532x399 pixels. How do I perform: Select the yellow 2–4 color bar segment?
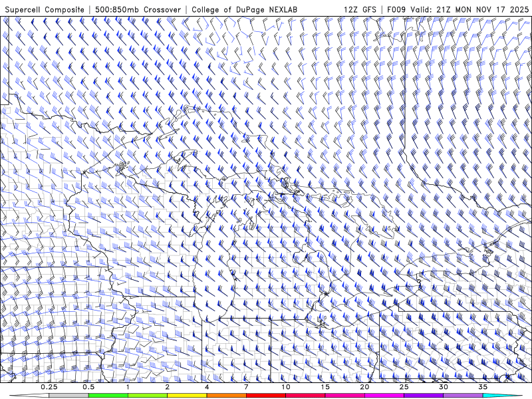pyautogui.click(x=187, y=396)
